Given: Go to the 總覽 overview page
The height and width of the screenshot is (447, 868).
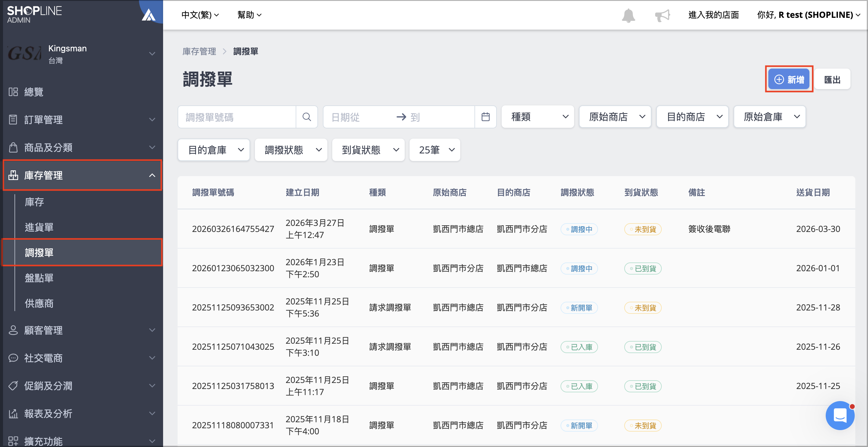Looking at the screenshot, I should pyautogui.click(x=34, y=92).
